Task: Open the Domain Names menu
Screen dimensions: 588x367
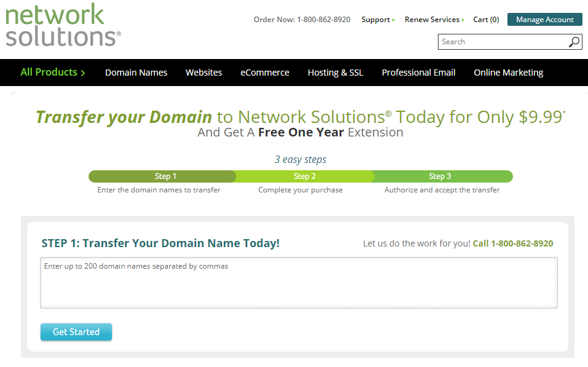Action: coord(136,73)
